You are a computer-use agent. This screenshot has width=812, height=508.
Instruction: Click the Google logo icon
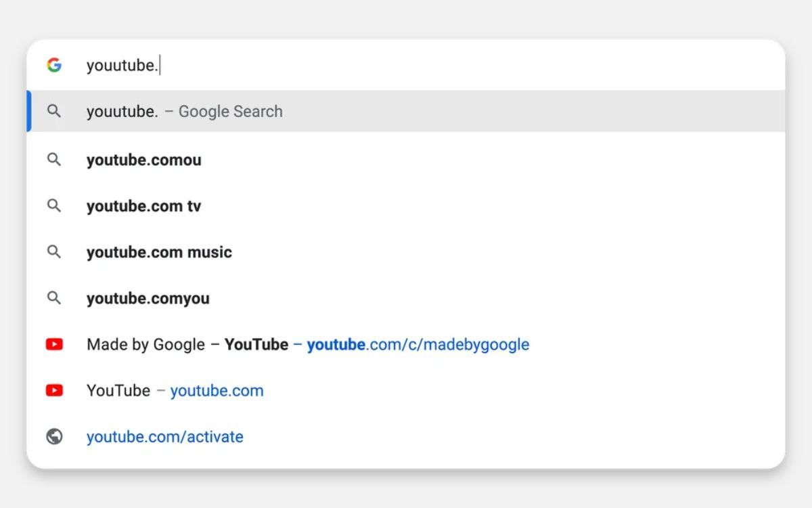(55, 65)
